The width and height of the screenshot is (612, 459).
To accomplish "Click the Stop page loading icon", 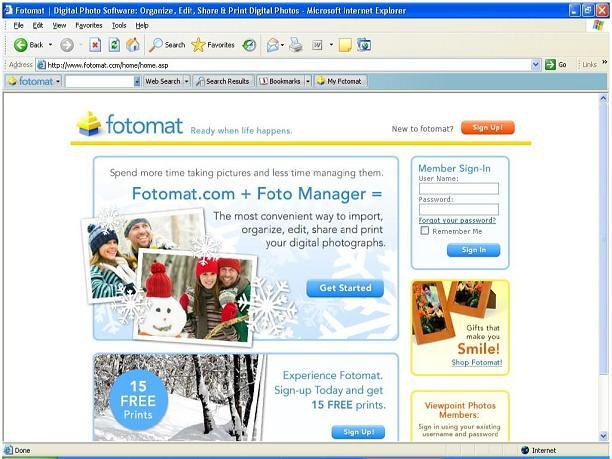I will pos(95,45).
